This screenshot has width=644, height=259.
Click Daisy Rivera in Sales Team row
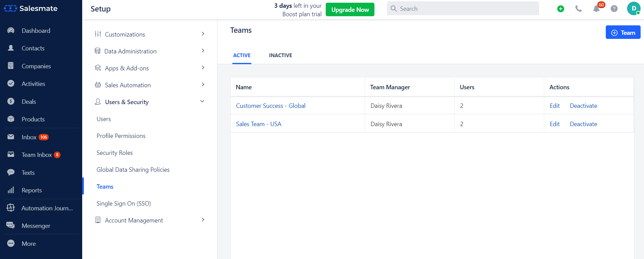coord(386,124)
